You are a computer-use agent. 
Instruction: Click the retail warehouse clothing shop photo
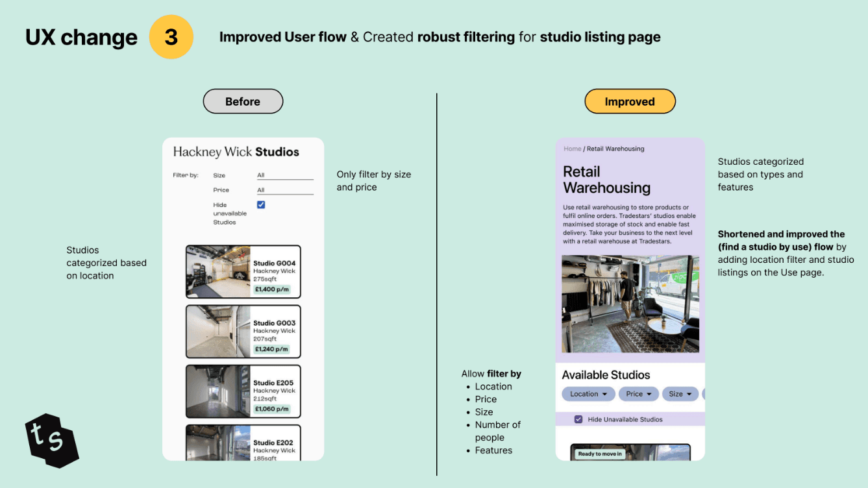pos(630,304)
